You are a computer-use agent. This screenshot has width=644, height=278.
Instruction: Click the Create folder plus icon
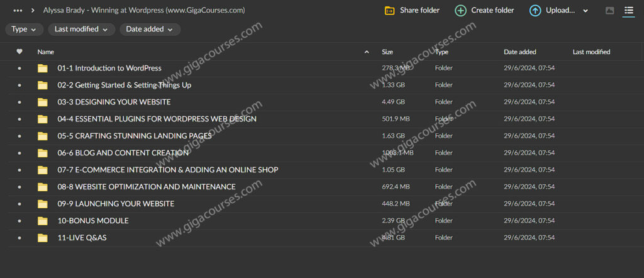(460, 11)
